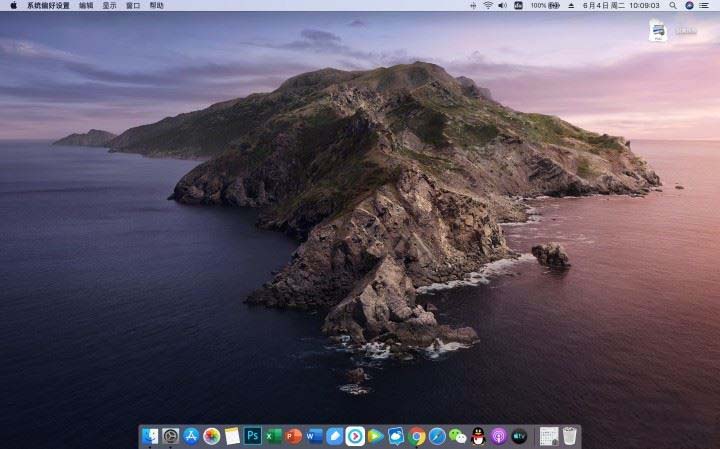Open the 显示 menu
Viewport: 720px width, 449px height.
click(x=109, y=6)
